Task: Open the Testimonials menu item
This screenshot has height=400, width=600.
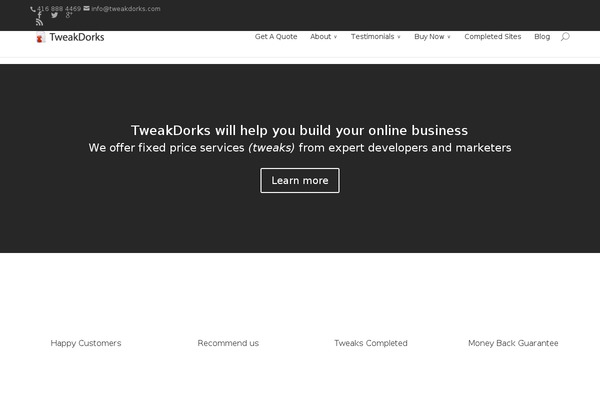Action: (x=372, y=37)
